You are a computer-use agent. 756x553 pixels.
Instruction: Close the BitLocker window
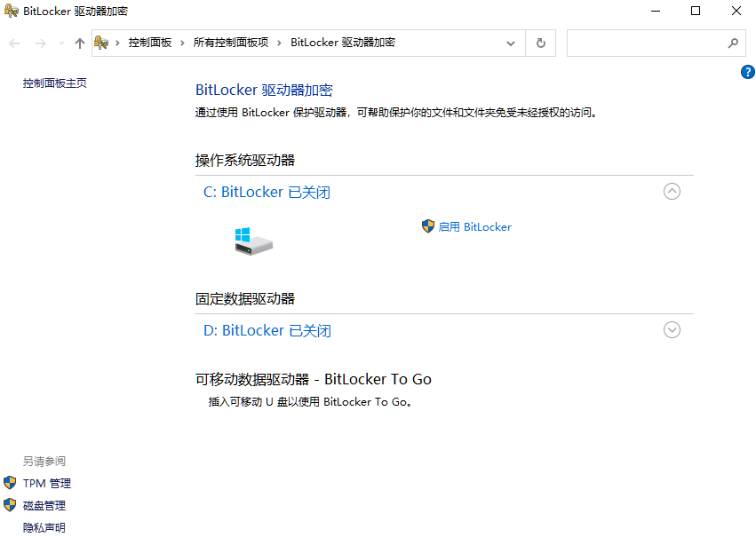[736, 11]
